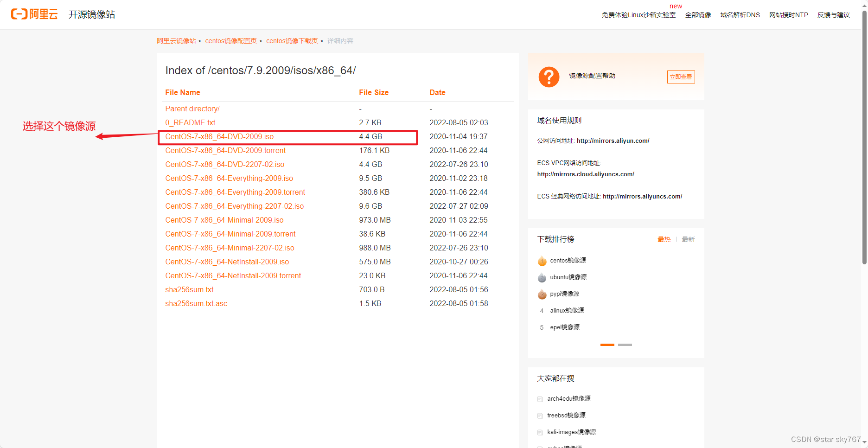Open centos镜像源 in the download ranking
Screen dimensions: 868x448
click(568, 261)
